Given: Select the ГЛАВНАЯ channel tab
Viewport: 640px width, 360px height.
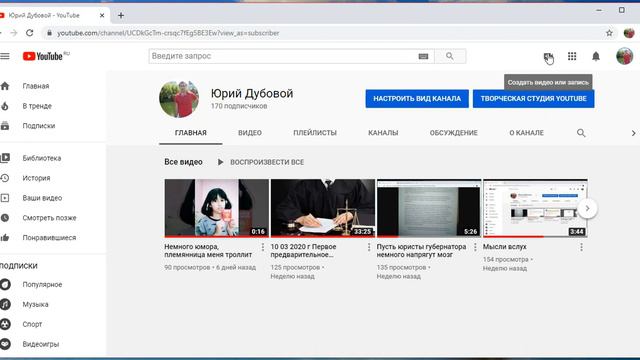Looking at the screenshot, I should (x=191, y=133).
